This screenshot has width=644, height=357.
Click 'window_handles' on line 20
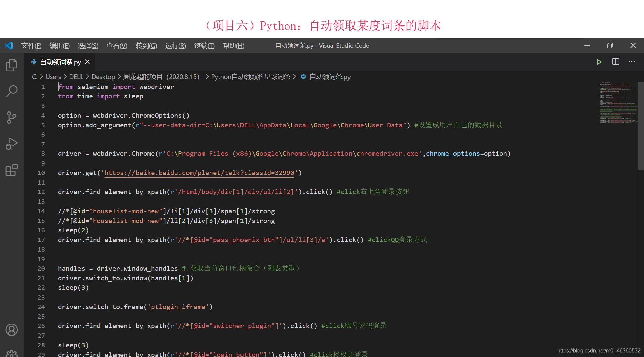pyautogui.click(x=151, y=268)
